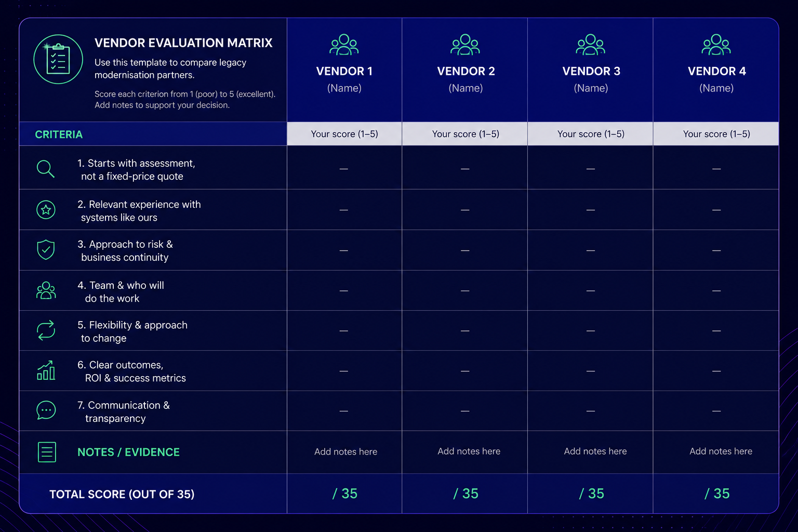
Task: Select the Vendor 3 'Your score (1–5)' cell
Action: click(x=591, y=134)
